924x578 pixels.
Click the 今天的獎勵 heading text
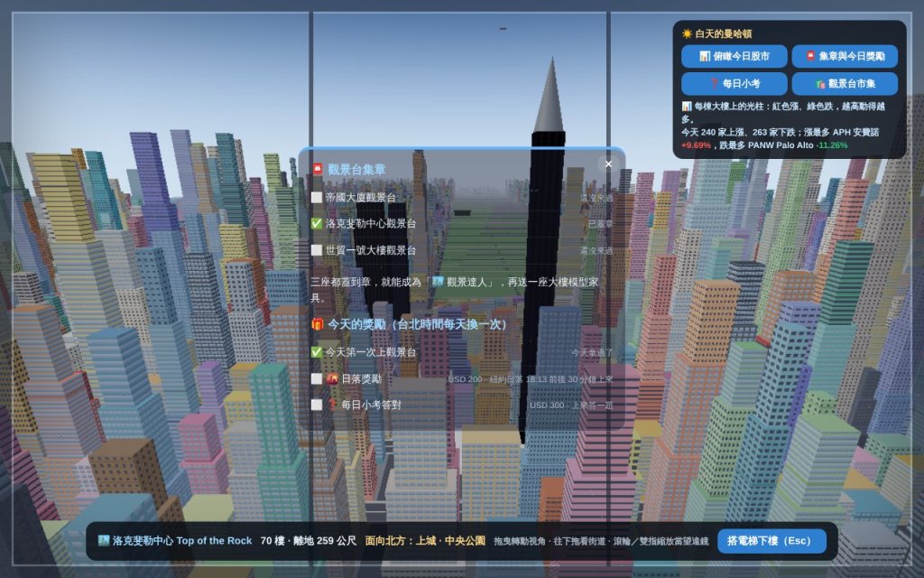click(x=417, y=324)
